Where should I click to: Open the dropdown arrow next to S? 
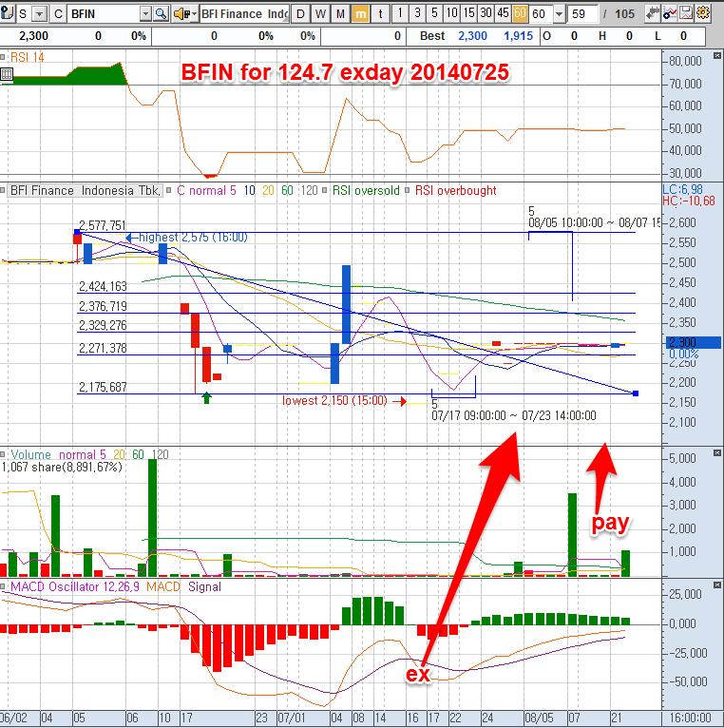pyautogui.click(x=40, y=14)
